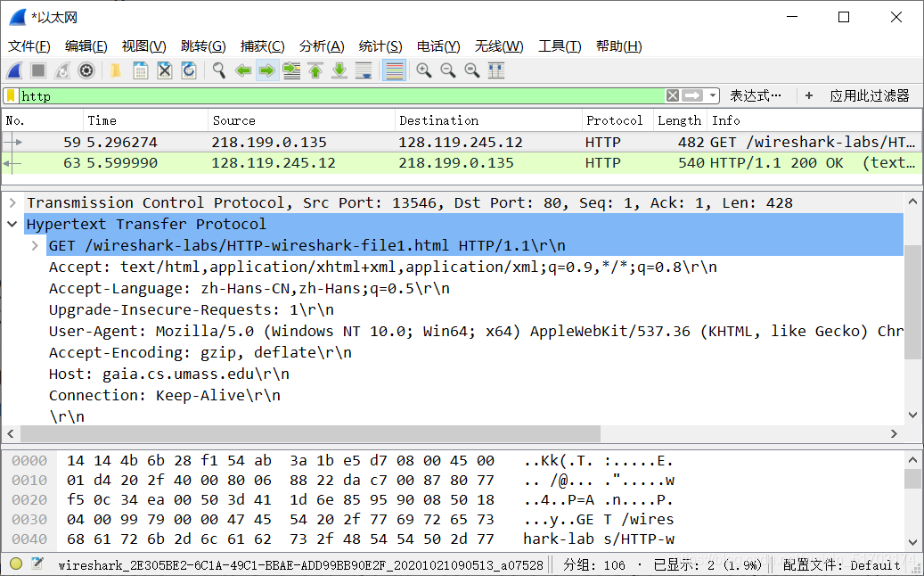Open the 视图(V) menu

(143, 46)
